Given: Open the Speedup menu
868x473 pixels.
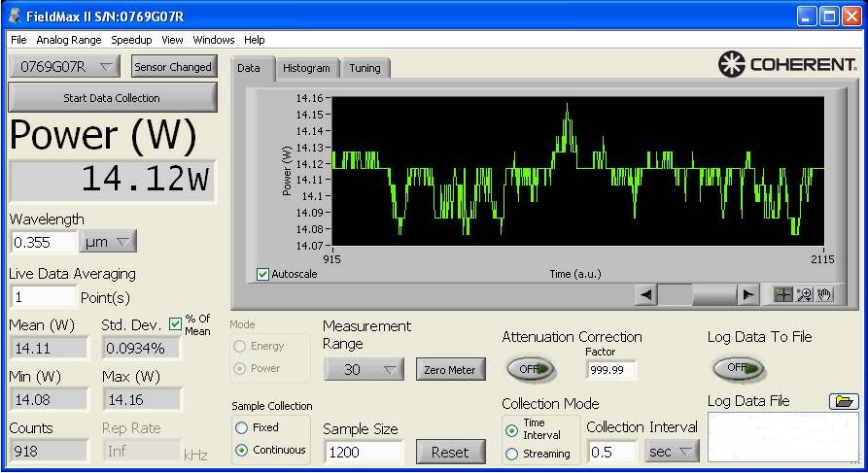Looking at the screenshot, I should point(131,40).
